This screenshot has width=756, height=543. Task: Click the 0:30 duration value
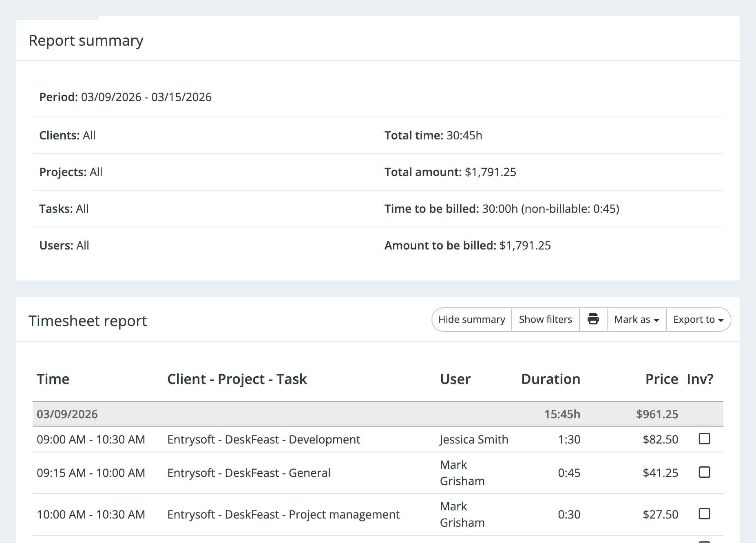pyautogui.click(x=569, y=514)
